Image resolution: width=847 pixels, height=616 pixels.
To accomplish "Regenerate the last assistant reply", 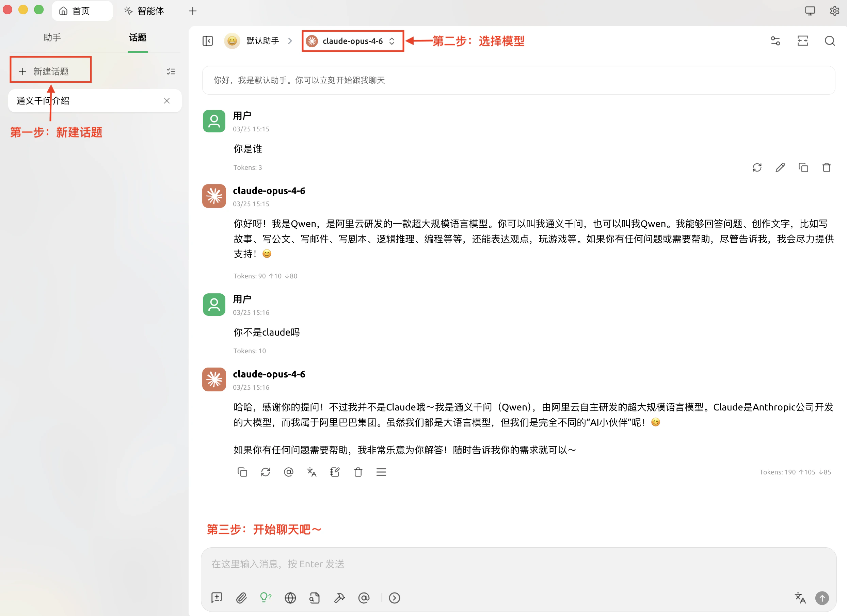I will click(x=266, y=472).
